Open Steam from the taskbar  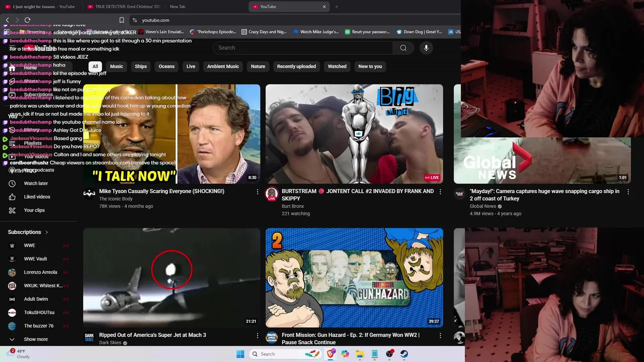pyautogui.click(x=404, y=354)
